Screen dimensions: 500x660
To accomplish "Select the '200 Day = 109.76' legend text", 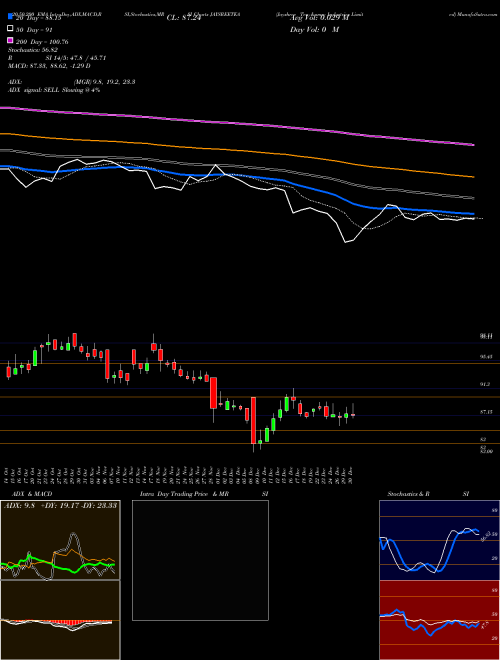I will pyautogui.click(x=42, y=42).
